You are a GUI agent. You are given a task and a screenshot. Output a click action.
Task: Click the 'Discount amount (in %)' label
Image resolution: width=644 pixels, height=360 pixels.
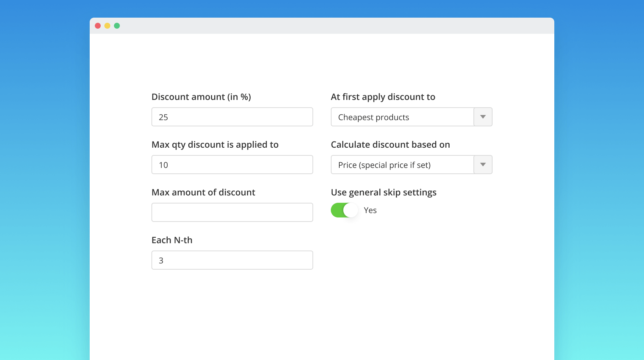(201, 97)
